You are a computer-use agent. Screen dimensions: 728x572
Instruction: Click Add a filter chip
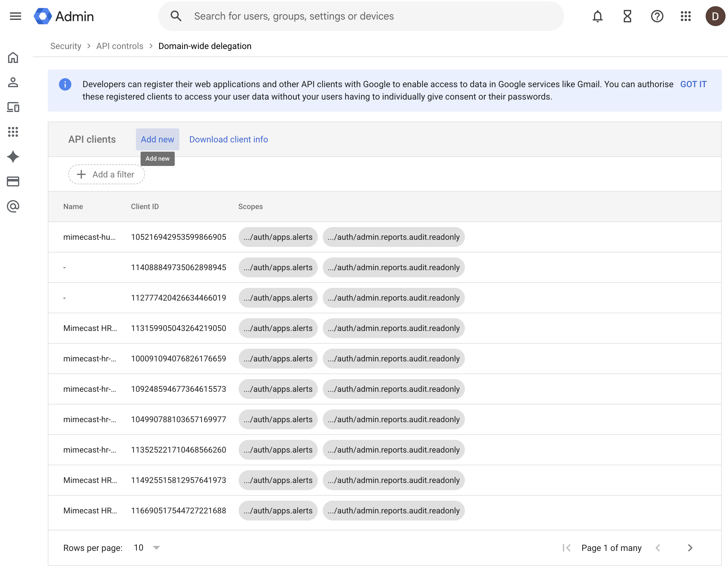(106, 174)
